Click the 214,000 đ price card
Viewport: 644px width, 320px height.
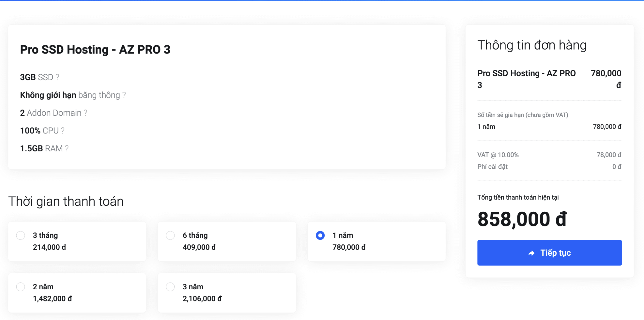(77, 242)
